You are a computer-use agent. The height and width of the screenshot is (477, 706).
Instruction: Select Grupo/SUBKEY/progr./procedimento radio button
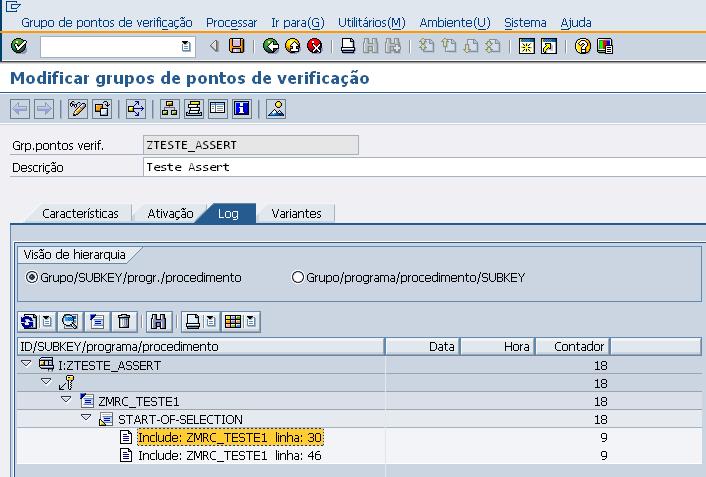[x=32, y=278]
